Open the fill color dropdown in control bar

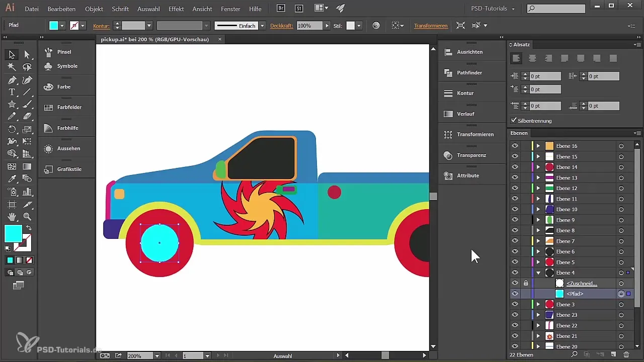pyautogui.click(x=62, y=26)
